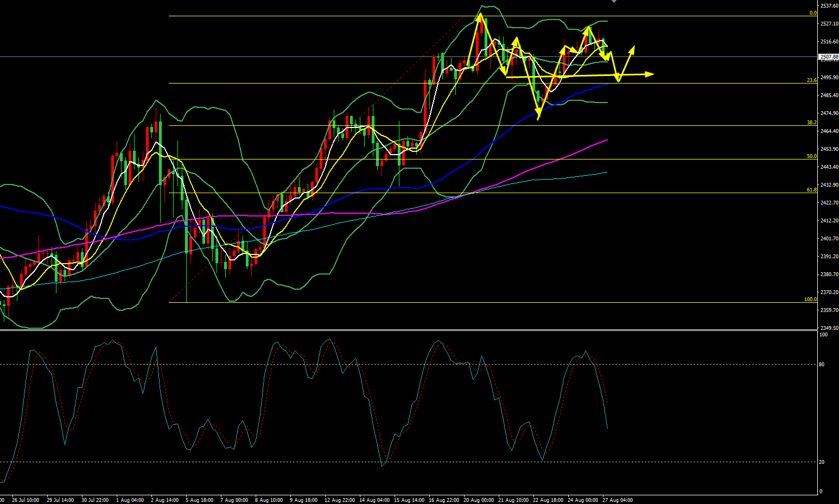This screenshot has height=504, width=839.
Task: Click the 2380.70 price axis label
Action: (x=830, y=275)
